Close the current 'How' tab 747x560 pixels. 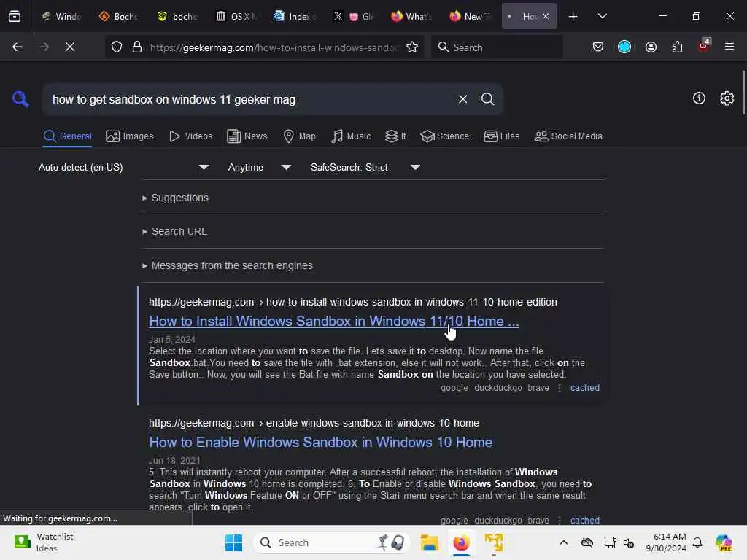[x=546, y=16]
